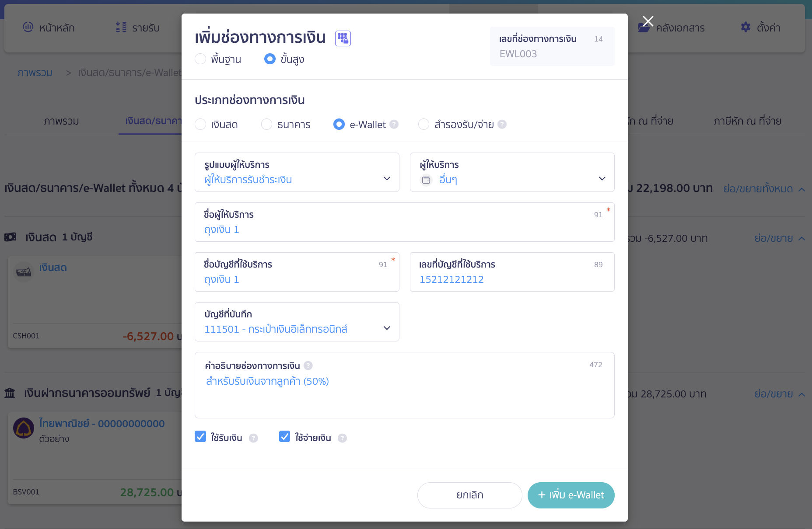
Task: Click the ตั้งค่า settings gear icon
Action: [745, 27]
